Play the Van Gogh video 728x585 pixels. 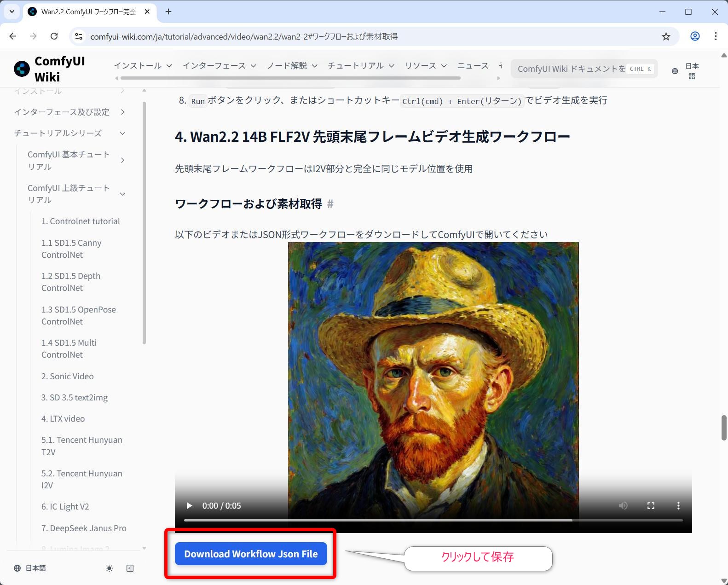pyautogui.click(x=189, y=505)
